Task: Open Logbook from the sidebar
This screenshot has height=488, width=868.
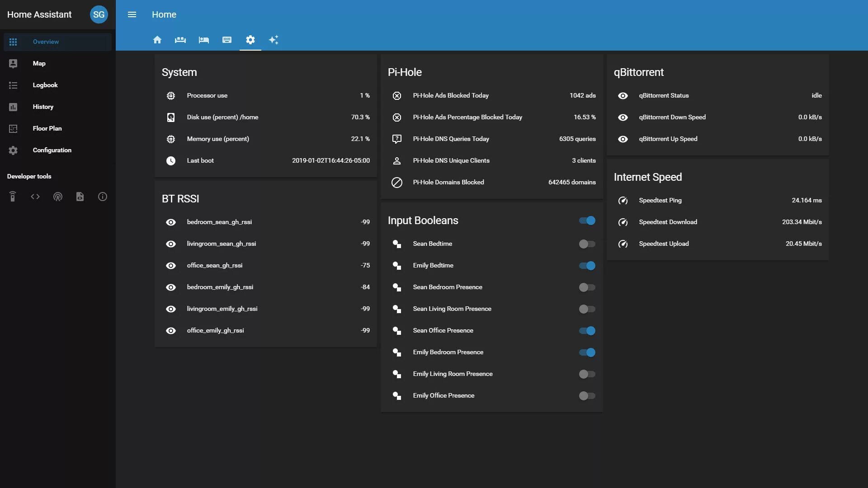Action: click(x=45, y=85)
